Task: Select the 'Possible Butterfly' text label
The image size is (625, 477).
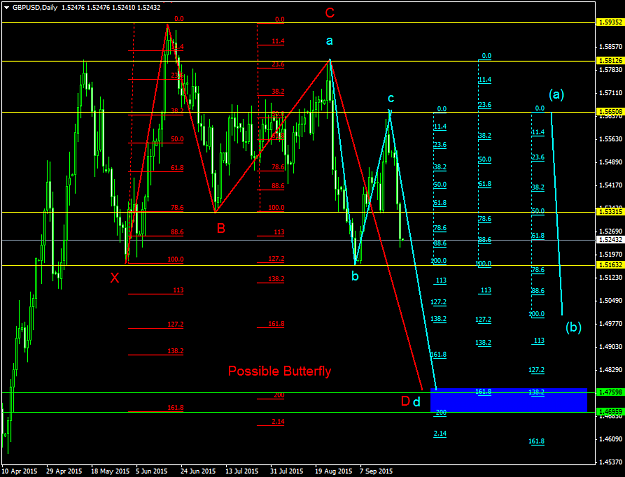Action: pyautogui.click(x=279, y=371)
